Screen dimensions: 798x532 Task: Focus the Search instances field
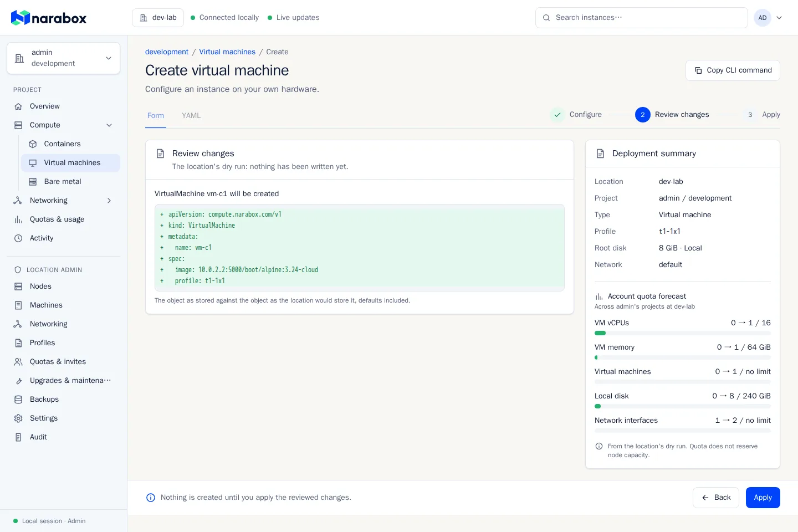pyautogui.click(x=642, y=18)
